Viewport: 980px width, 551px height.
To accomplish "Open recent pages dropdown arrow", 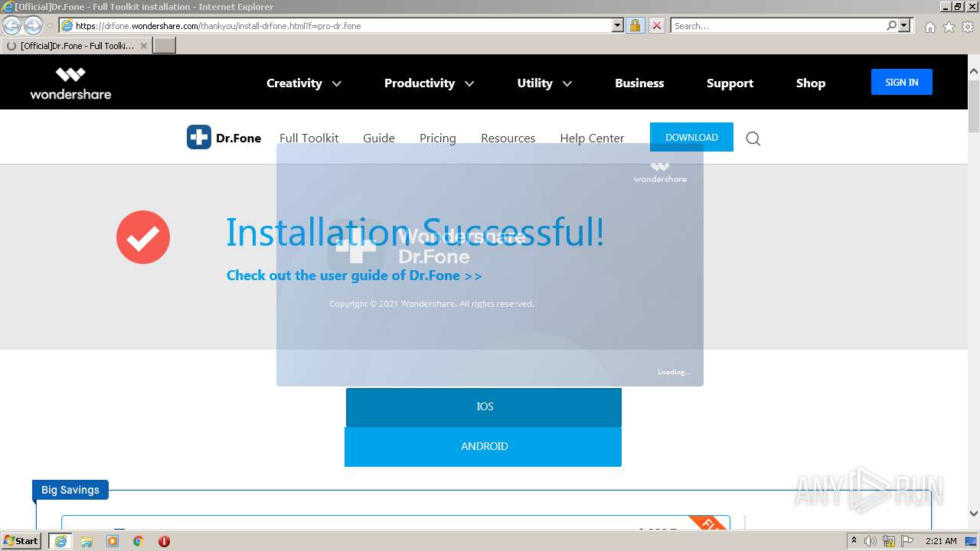I will [50, 26].
